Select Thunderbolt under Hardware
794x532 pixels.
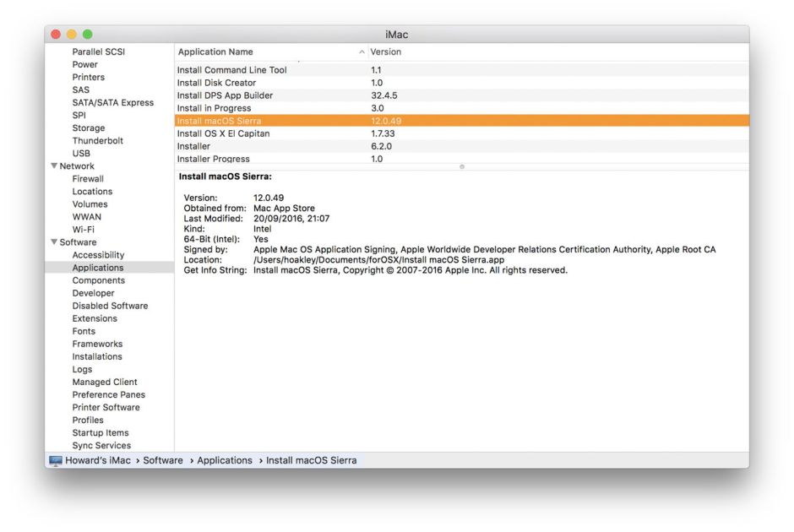[x=97, y=141]
